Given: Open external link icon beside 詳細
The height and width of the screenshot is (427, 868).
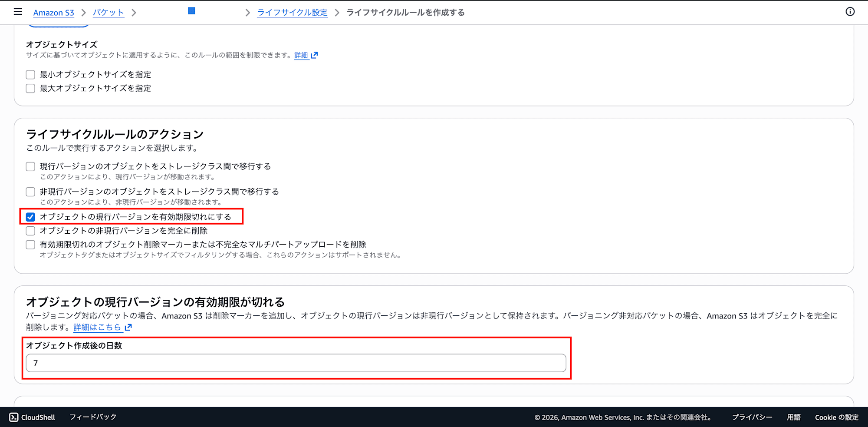Looking at the screenshot, I should pos(315,55).
